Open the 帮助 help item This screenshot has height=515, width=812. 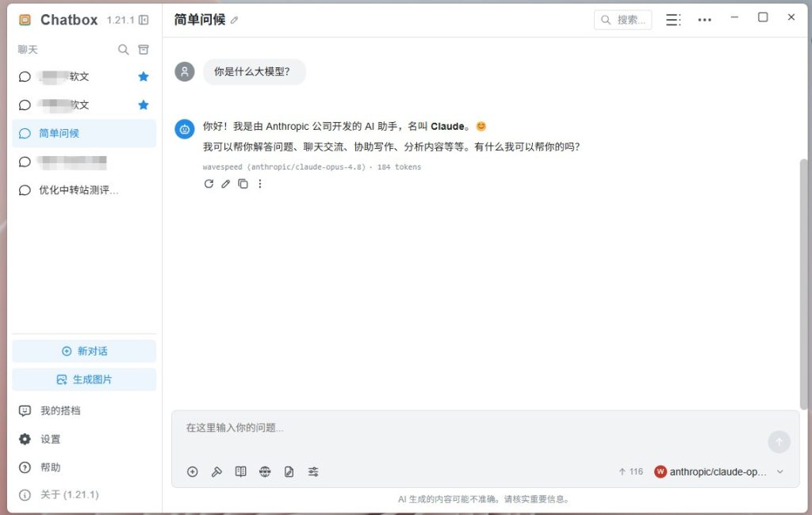[84, 467]
